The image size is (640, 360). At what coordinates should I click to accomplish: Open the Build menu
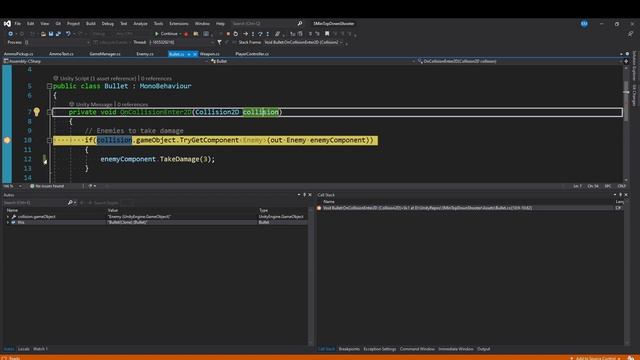click(91, 24)
